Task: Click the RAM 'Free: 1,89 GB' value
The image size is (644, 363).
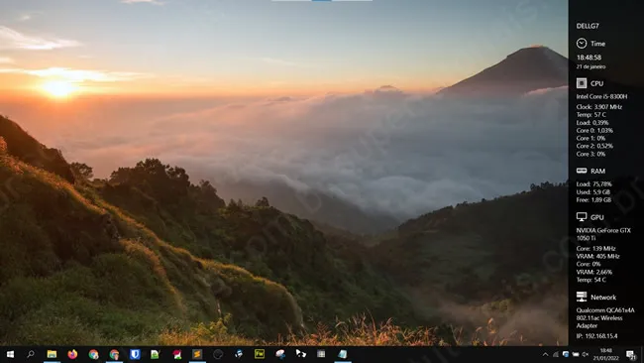Action: 593,199
